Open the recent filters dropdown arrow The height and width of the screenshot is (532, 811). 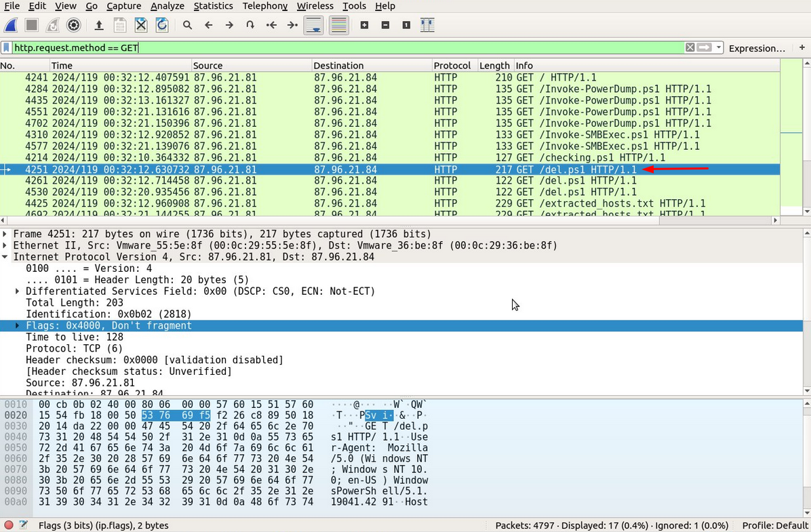click(719, 48)
